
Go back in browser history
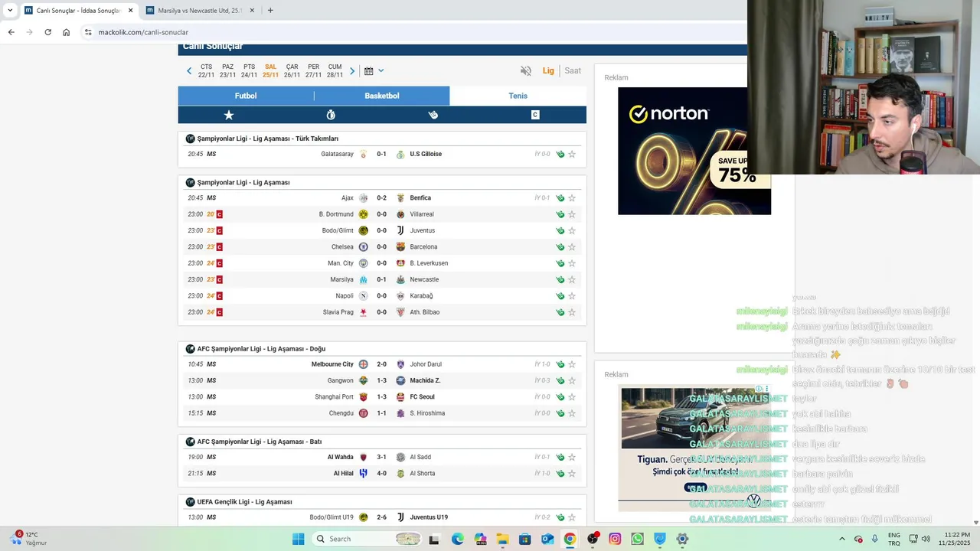11,32
